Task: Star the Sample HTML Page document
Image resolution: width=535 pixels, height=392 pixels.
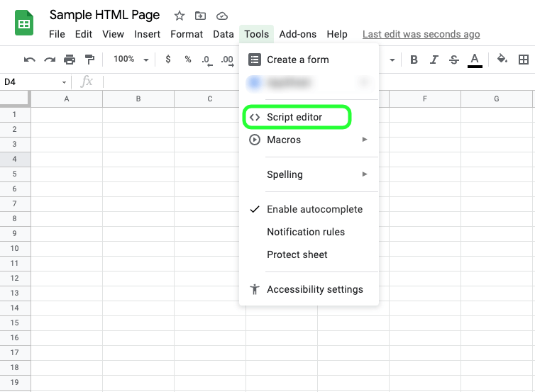Action: [179, 16]
